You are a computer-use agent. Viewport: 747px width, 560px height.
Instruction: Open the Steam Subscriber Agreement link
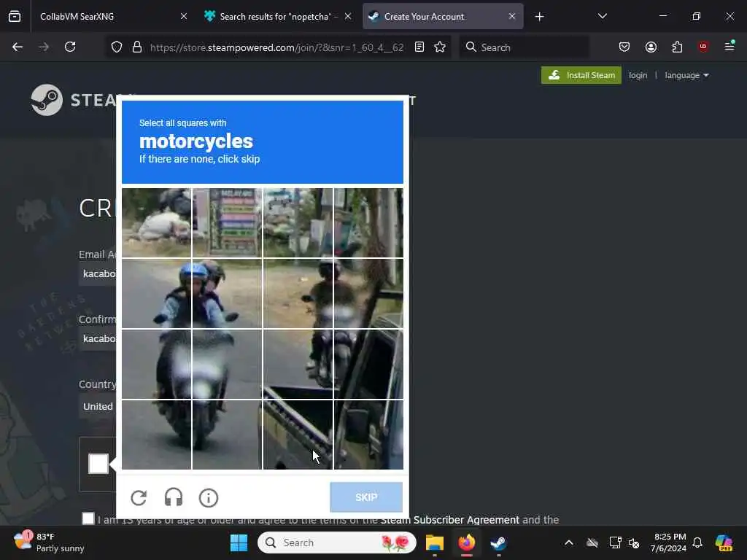point(449,519)
